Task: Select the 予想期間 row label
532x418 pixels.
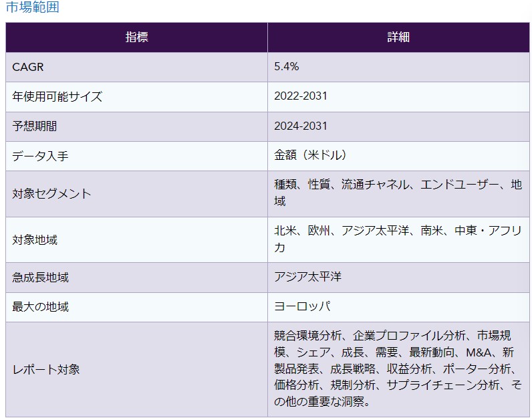Action: 39,126
